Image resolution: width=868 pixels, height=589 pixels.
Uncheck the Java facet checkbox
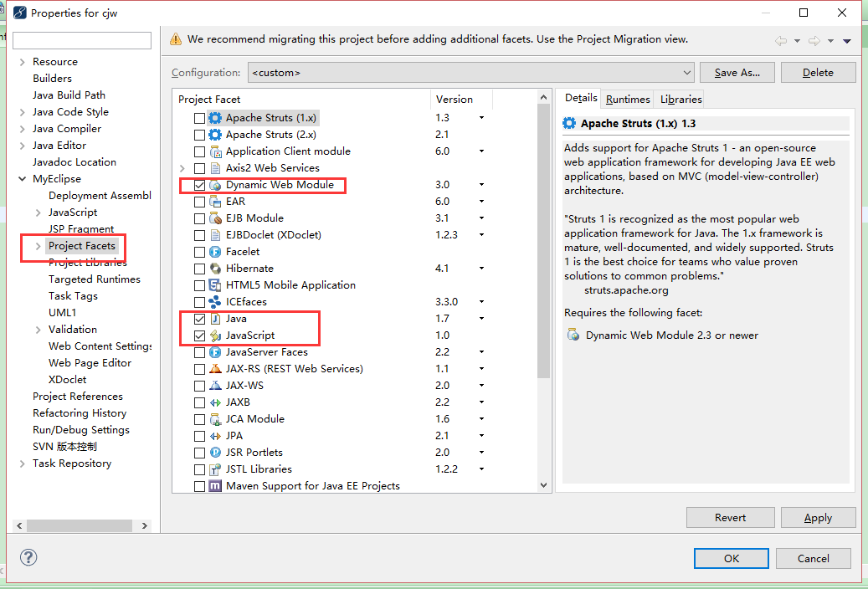tap(199, 320)
